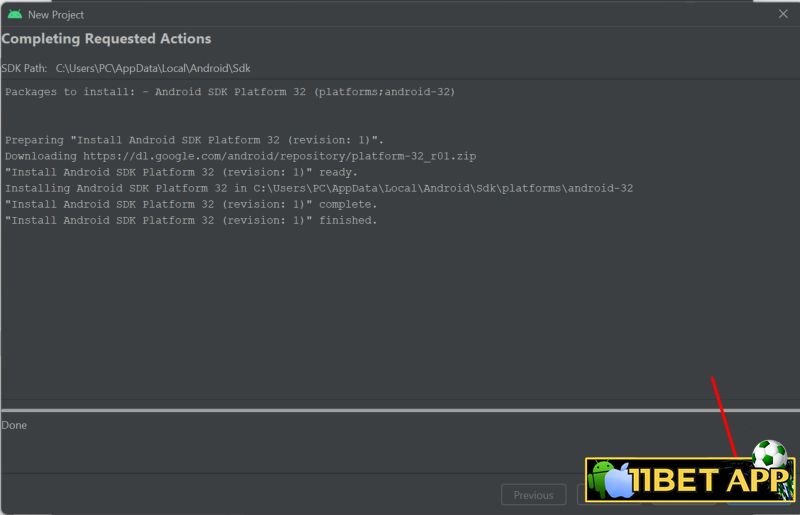Image resolution: width=800 pixels, height=515 pixels.
Task: Click the log line ending with complete
Action: point(191,204)
